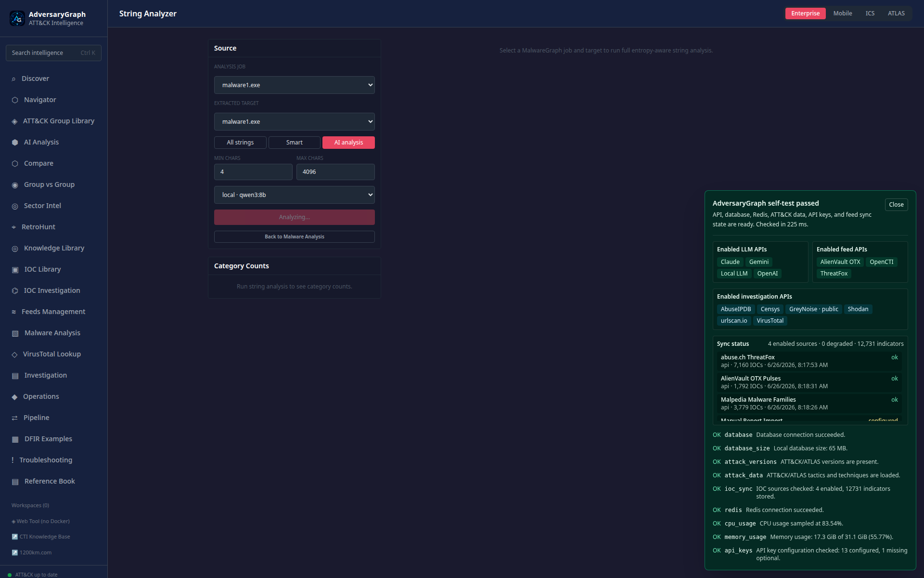The height and width of the screenshot is (578, 924).
Task: Click the Censys investigation chip
Action: pyautogui.click(x=770, y=309)
